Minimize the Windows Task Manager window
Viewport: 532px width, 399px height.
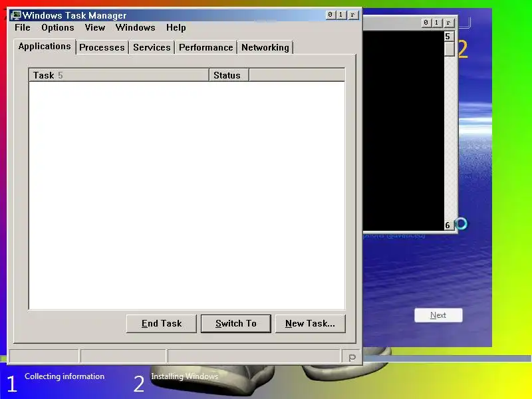point(330,15)
